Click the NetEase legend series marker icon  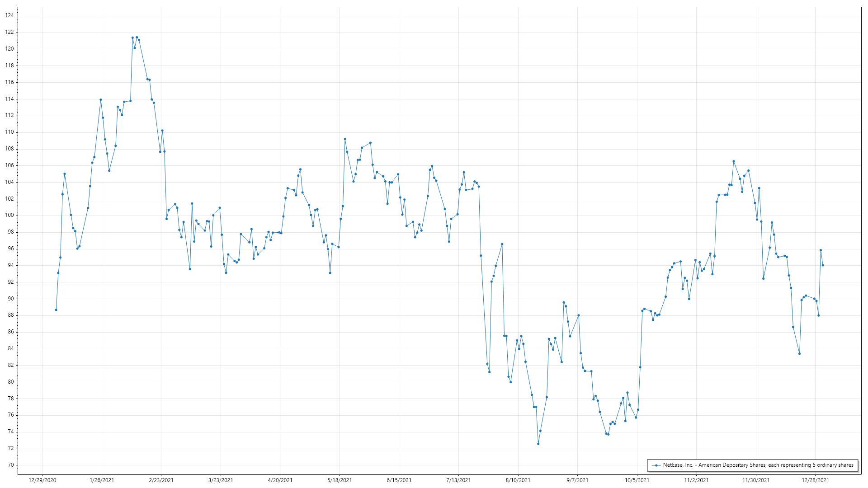(656, 465)
